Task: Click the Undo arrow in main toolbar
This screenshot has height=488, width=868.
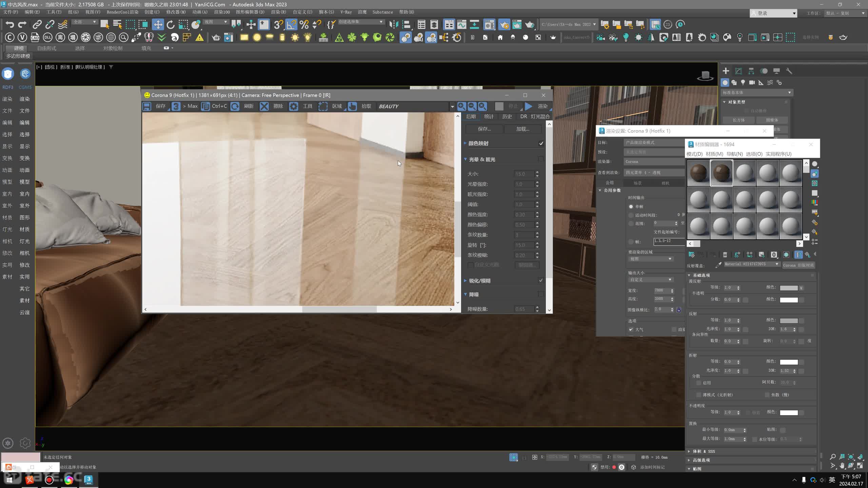Action: click(x=10, y=24)
